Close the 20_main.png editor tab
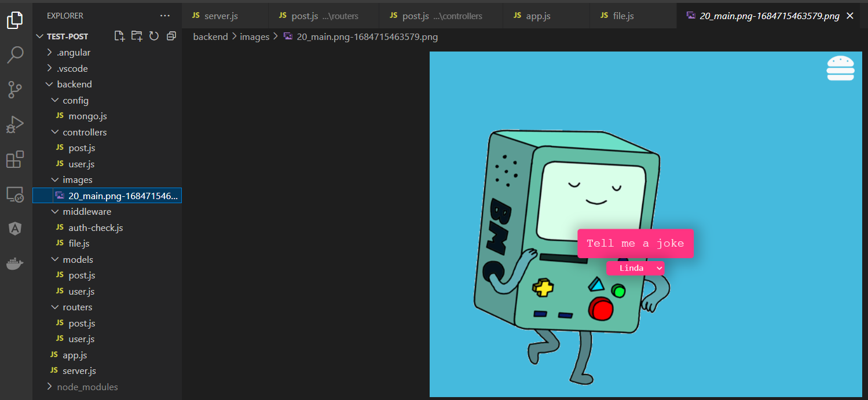This screenshot has width=868, height=400. [850, 16]
